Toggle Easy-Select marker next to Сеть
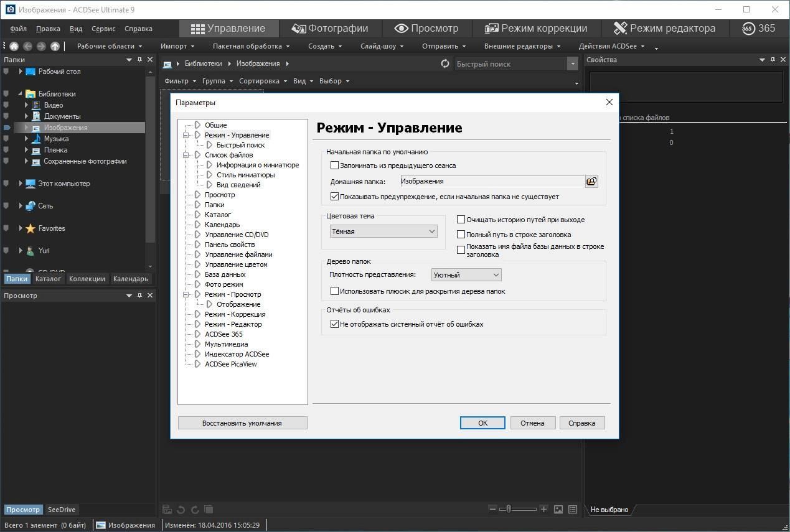 [7, 206]
